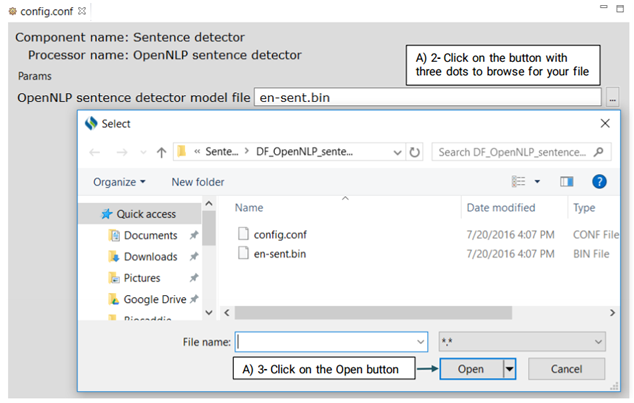Open the help question mark icon
634x403 pixels.
pos(599,181)
